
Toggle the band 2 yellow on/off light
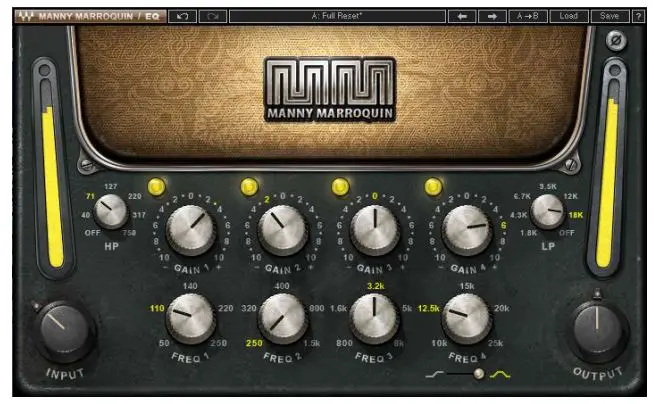pyautogui.click(x=249, y=186)
